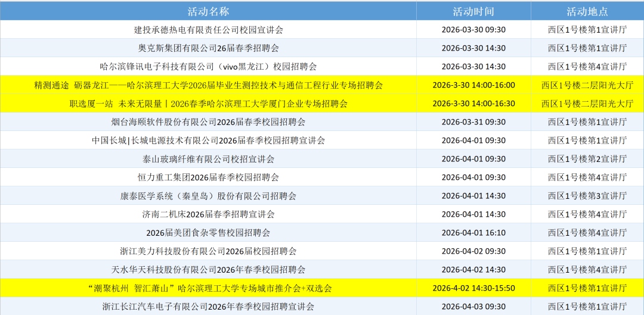Click the 活动名称 column header
Image resolution: width=644 pixels, height=315 pixels.
pos(208,11)
